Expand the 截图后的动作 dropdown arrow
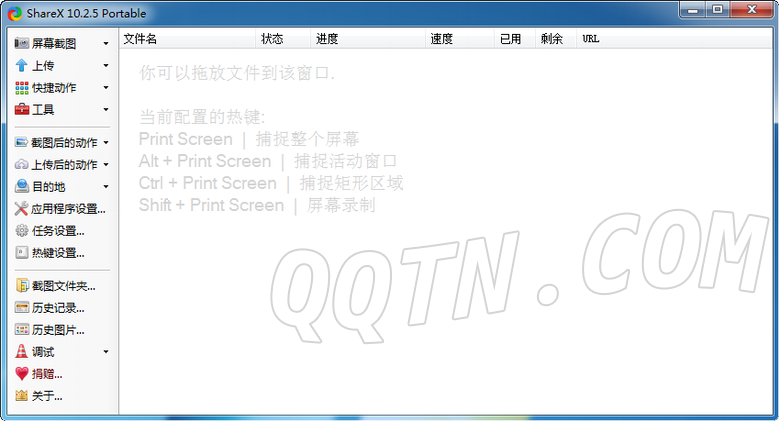 (106, 143)
